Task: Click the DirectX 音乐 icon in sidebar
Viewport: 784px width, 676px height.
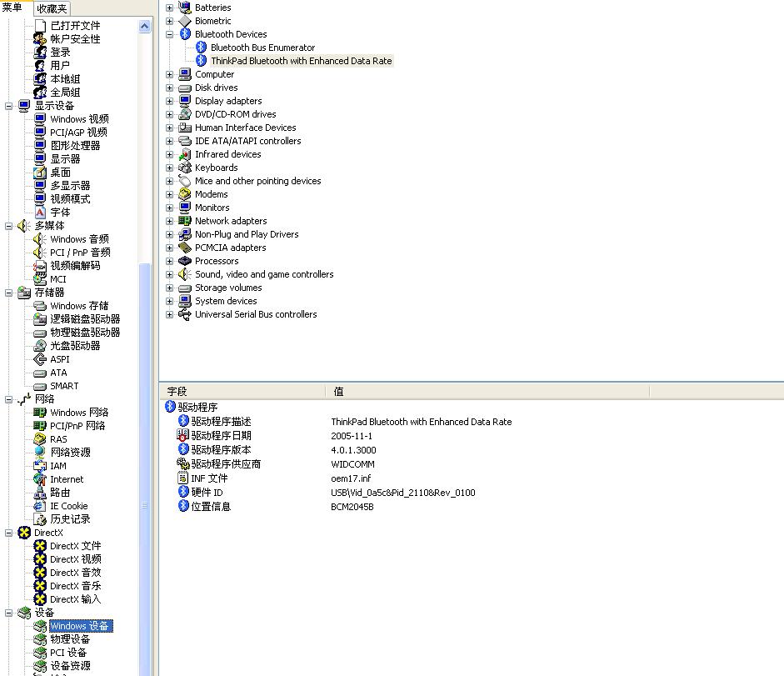Action: tap(40, 586)
